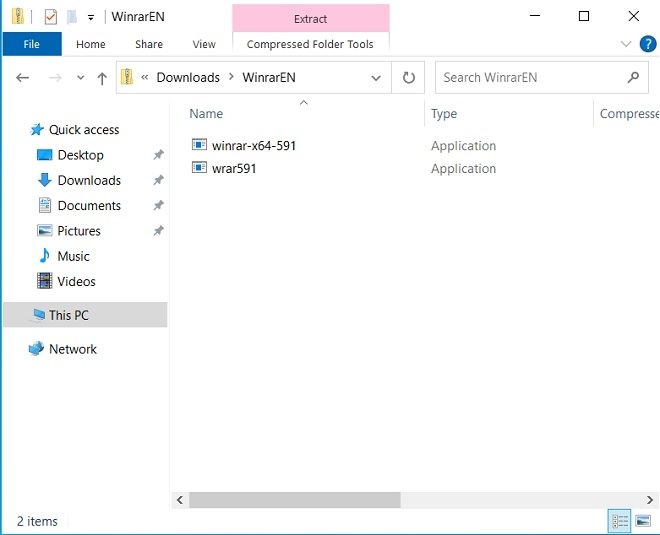660x535 pixels.
Task: Go up one folder level
Action: (102, 78)
